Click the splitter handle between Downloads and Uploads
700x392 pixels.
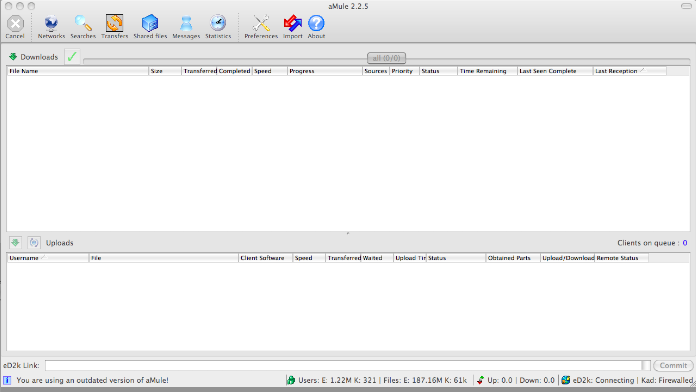[x=348, y=233]
